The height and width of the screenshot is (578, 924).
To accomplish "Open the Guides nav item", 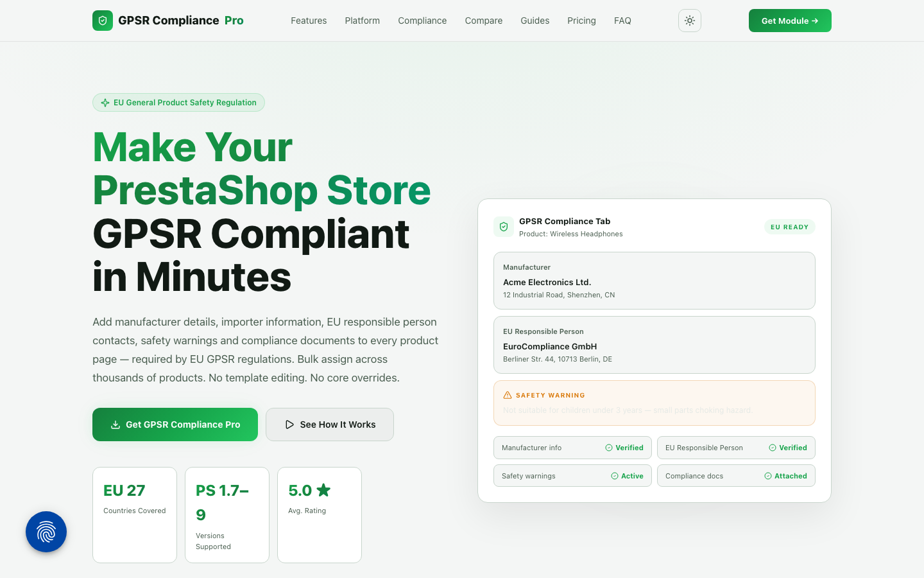I will pyautogui.click(x=535, y=21).
